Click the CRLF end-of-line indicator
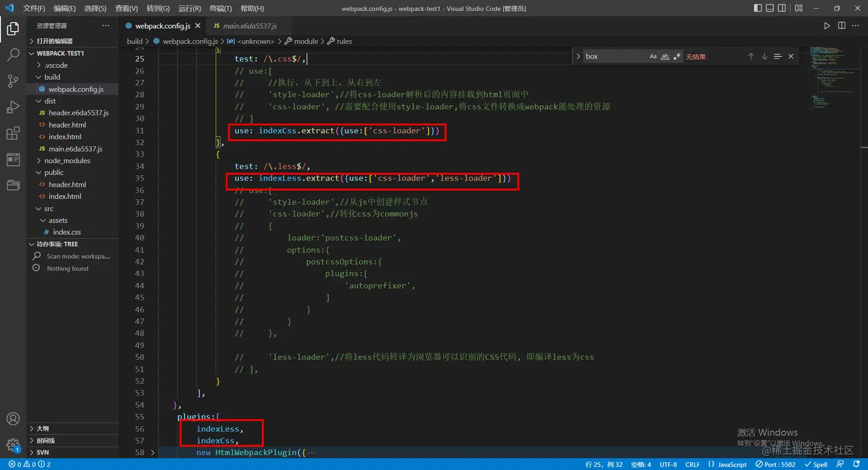 click(x=692, y=464)
